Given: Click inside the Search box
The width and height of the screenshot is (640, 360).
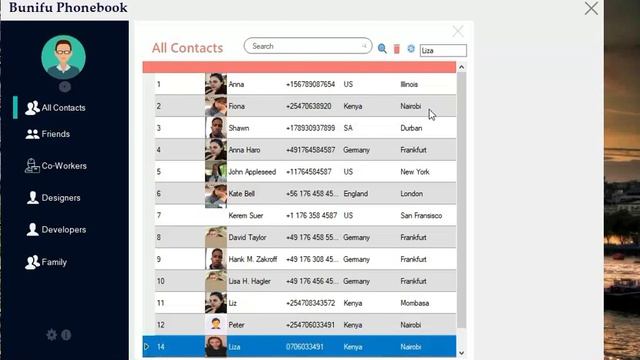Looking at the screenshot, I should click(x=308, y=46).
